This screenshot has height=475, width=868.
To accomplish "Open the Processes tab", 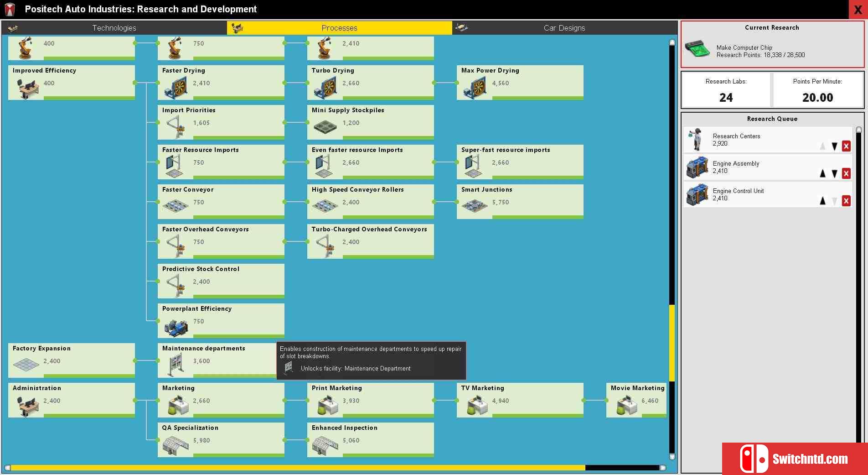I will [x=339, y=28].
